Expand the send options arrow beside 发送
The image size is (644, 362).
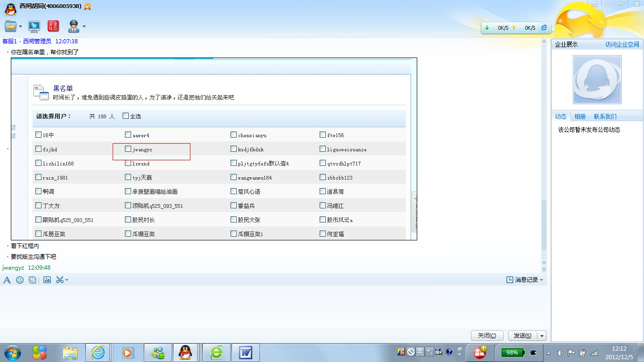click(x=542, y=336)
